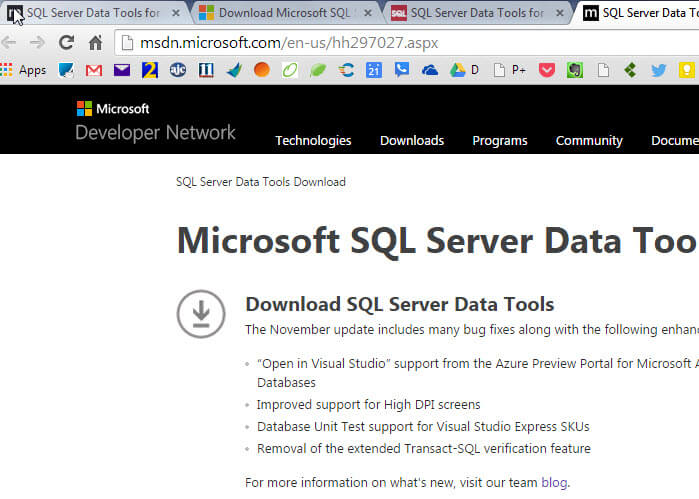Click the Download SQL Server Data Tools heading
This screenshot has height=499, width=699.
point(399,304)
